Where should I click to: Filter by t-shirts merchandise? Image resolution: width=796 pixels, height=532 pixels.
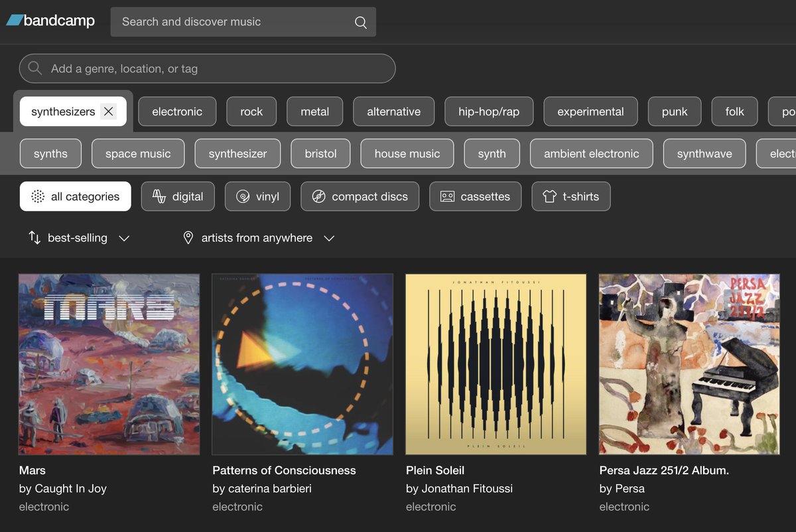click(x=571, y=196)
